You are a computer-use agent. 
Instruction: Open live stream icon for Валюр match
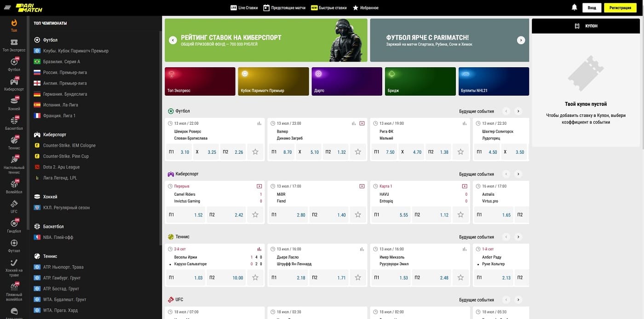click(362, 123)
